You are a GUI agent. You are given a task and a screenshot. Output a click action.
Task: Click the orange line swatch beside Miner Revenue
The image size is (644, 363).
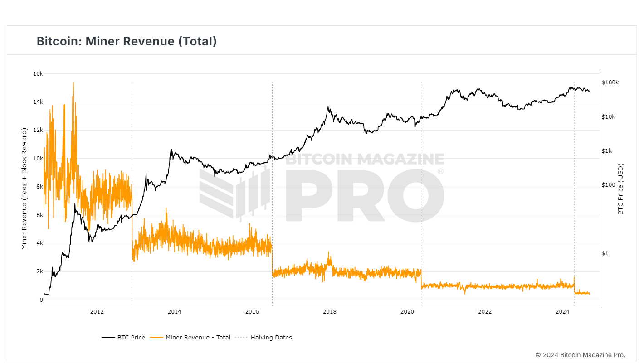click(156, 337)
